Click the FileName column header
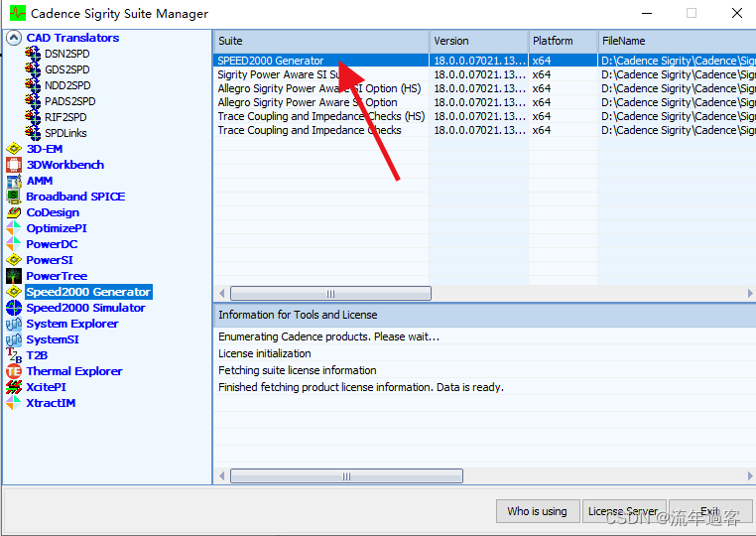Screen dimensions: 756x536 click(677, 41)
